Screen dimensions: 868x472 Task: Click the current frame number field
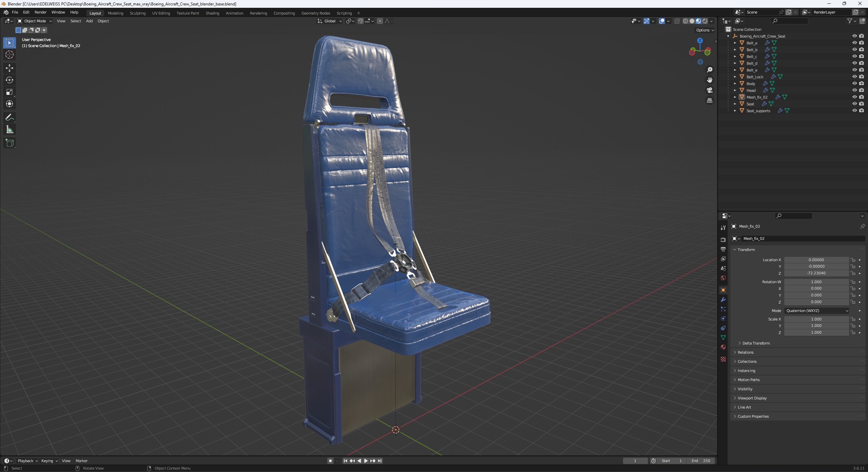(635, 461)
